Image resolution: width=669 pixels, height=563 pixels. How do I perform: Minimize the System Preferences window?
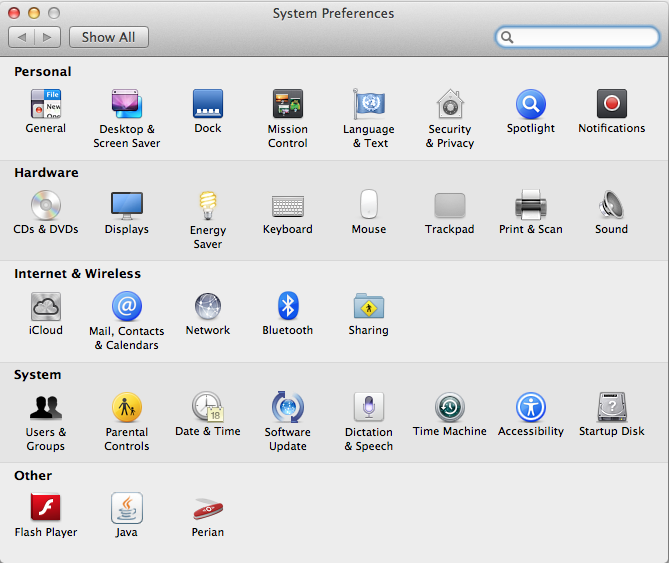34,13
